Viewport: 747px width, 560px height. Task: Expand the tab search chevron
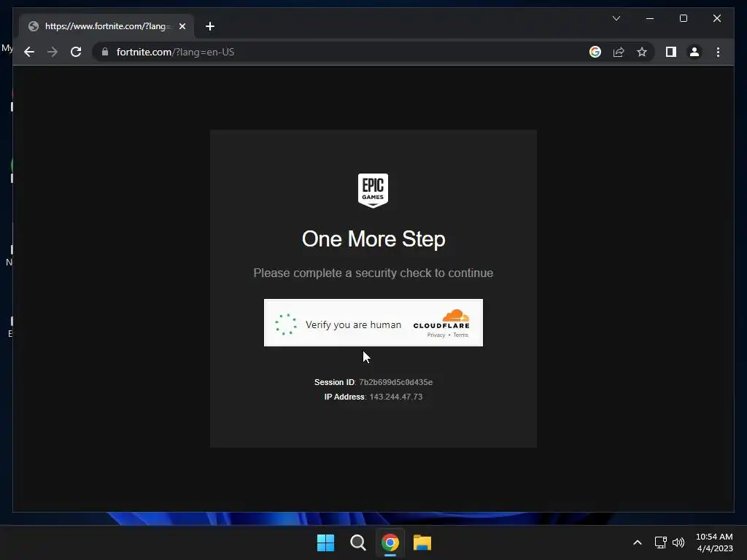(x=616, y=18)
